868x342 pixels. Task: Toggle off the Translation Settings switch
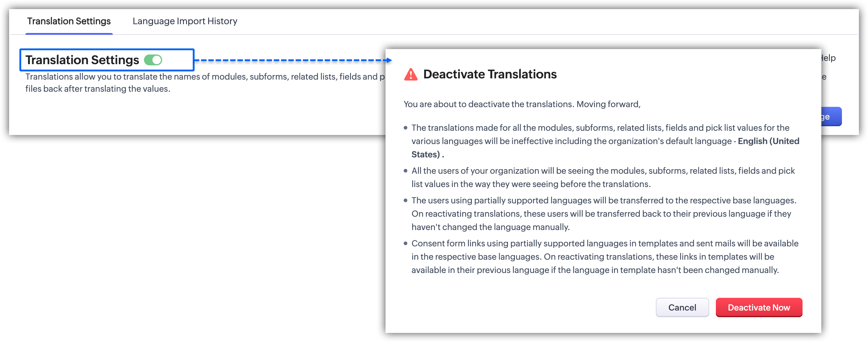[x=153, y=60]
